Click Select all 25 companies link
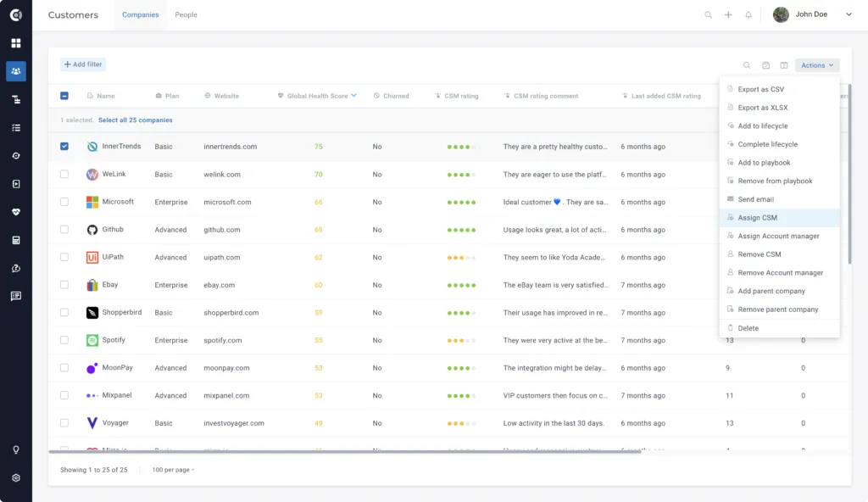The width and height of the screenshot is (868, 502). [136, 120]
